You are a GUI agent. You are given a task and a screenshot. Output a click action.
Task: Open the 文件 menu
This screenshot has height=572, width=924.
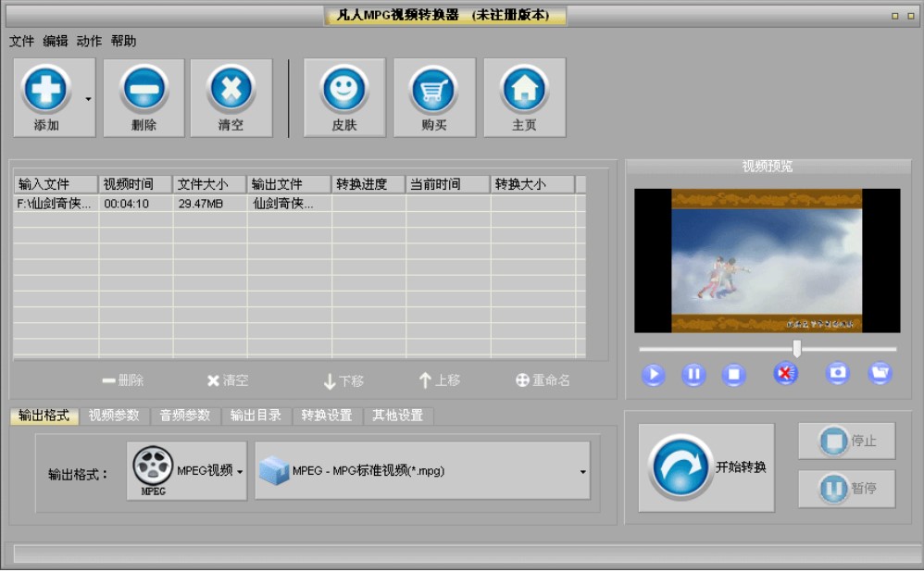coord(21,41)
